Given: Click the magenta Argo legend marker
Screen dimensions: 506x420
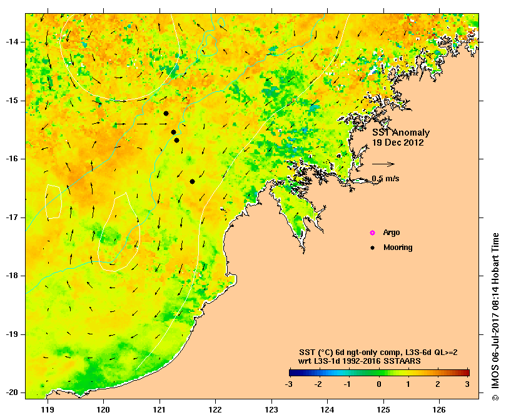Looking at the screenshot, I should coord(372,232).
